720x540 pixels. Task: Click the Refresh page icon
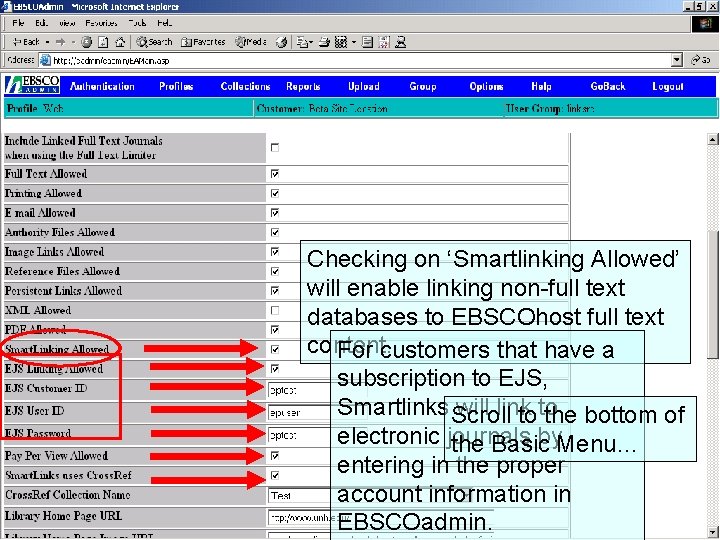click(103, 42)
